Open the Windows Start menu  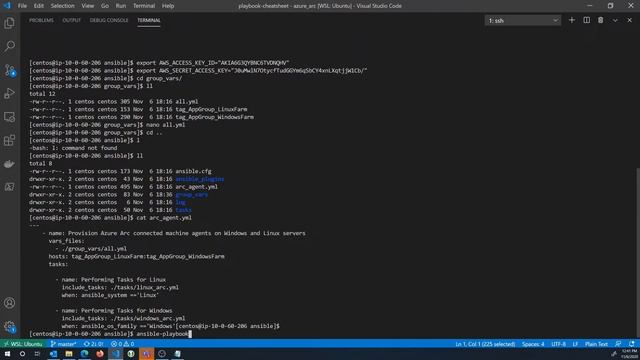pos(7,354)
